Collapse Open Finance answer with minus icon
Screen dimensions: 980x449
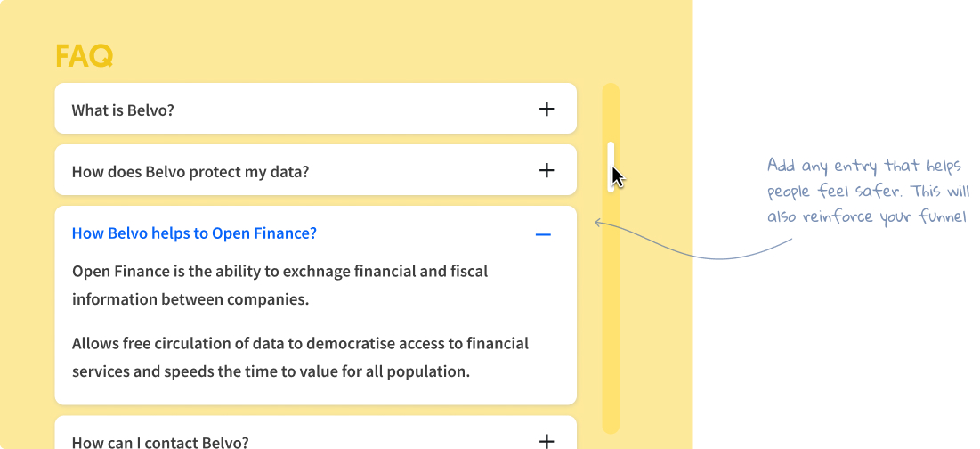543,234
